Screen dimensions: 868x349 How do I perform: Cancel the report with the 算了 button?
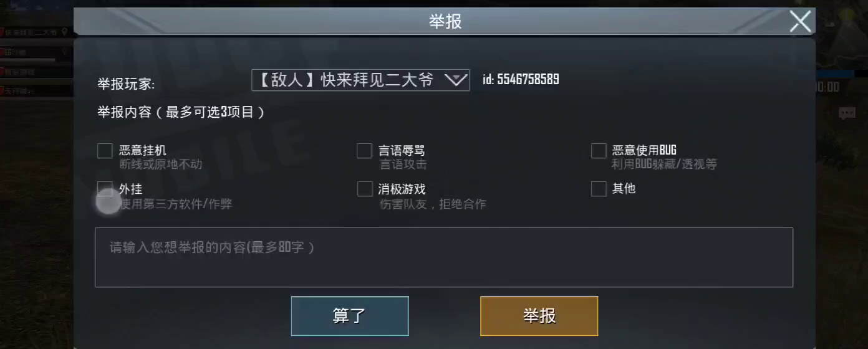pos(350,316)
